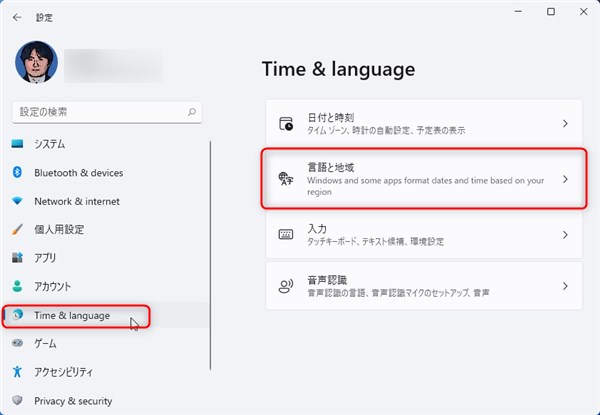600x415 pixels.
Task: Click the ゲーム controller icon
Action: click(17, 343)
